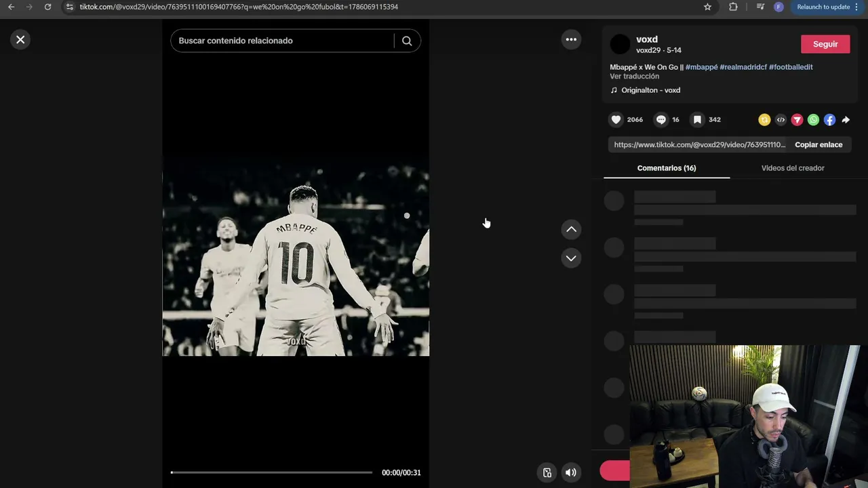Screen dimensions: 868x488
Task: Click the embed code icon
Action: click(x=781, y=120)
